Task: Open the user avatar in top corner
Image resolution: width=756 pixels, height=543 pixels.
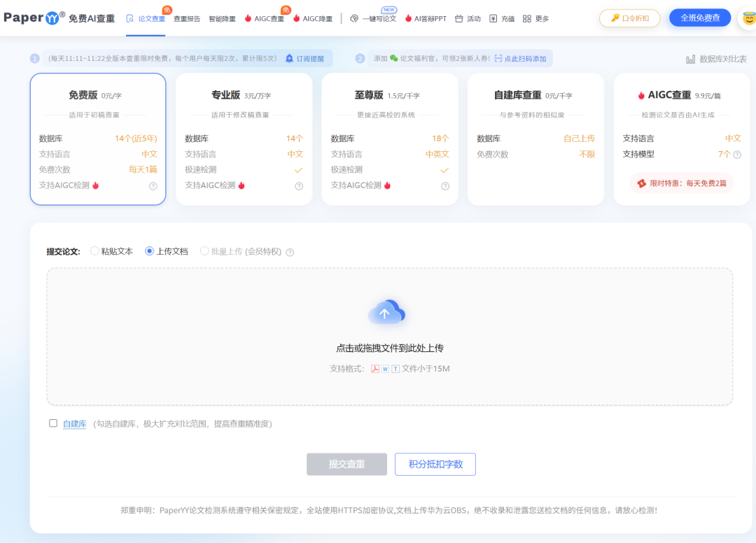Action: pos(748,18)
